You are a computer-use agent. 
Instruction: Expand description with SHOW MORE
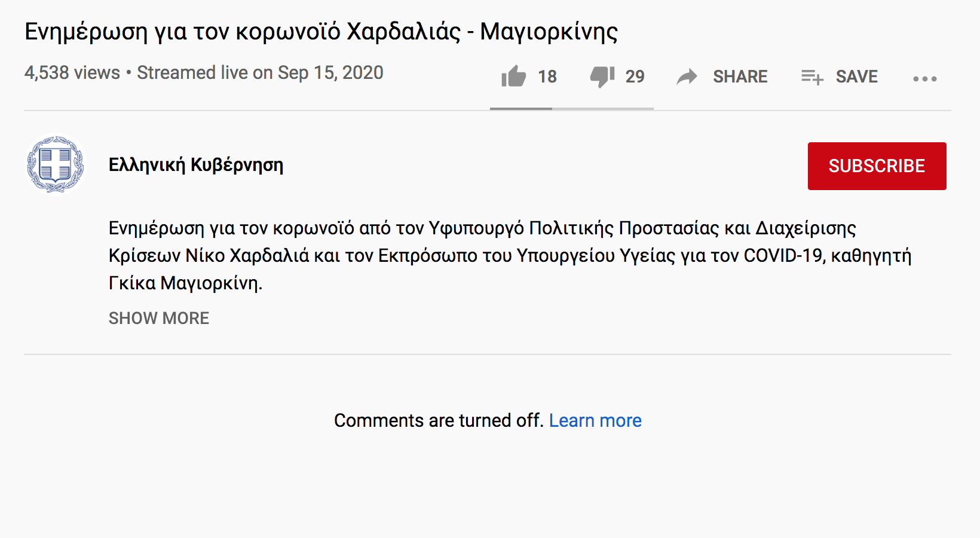tap(159, 318)
